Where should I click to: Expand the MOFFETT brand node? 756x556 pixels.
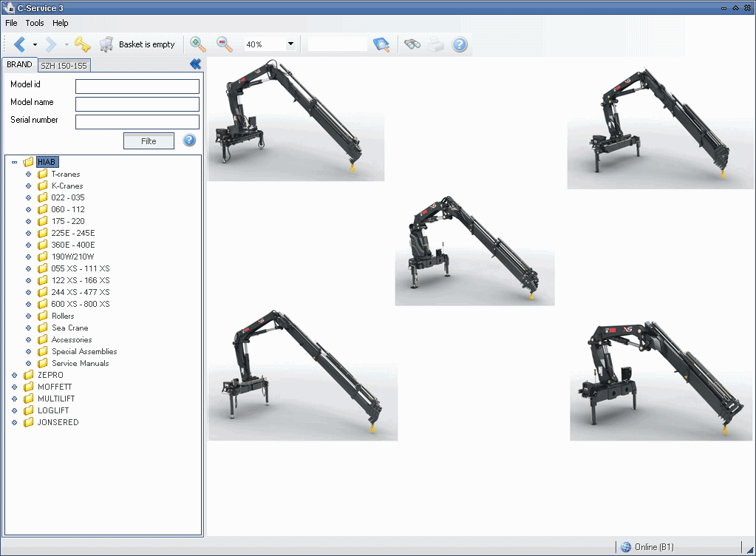pyautogui.click(x=14, y=387)
